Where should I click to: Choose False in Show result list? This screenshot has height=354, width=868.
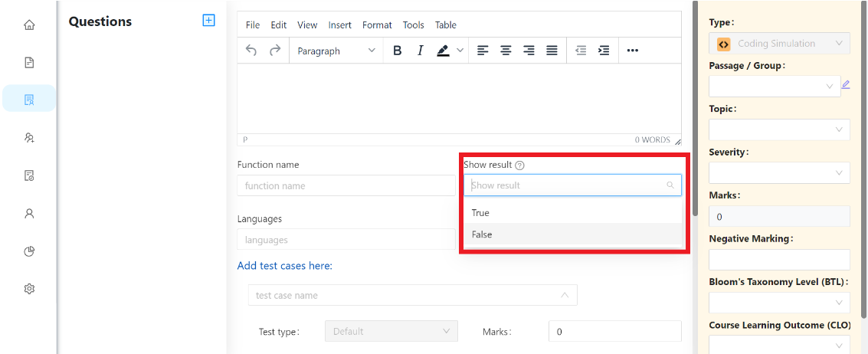pos(573,234)
